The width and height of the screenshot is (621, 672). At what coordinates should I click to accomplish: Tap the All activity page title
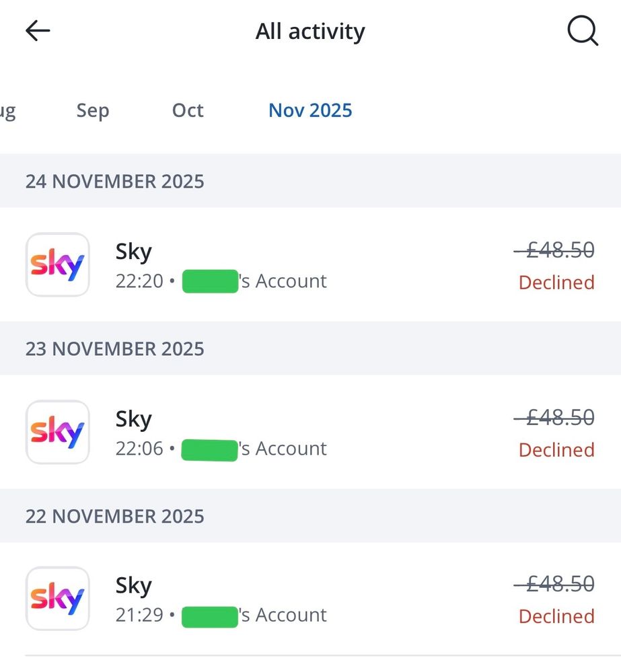pyautogui.click(x=310, y=31)
